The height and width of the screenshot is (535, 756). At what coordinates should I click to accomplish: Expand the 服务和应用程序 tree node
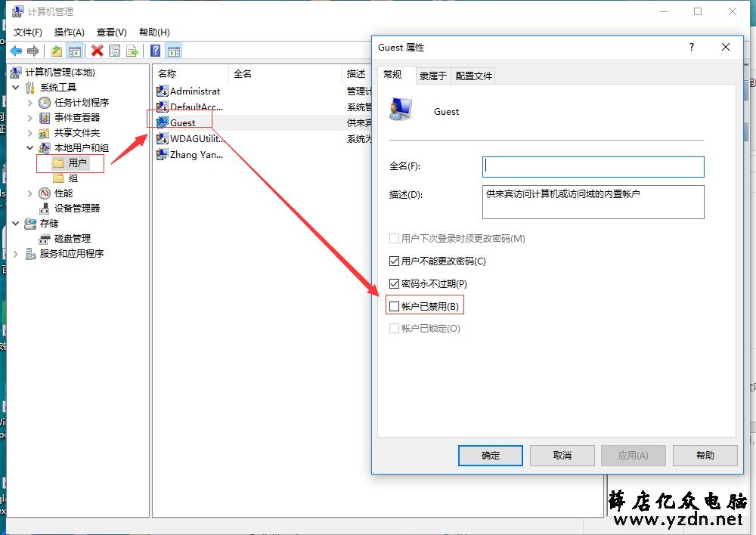tap(15, 254)
